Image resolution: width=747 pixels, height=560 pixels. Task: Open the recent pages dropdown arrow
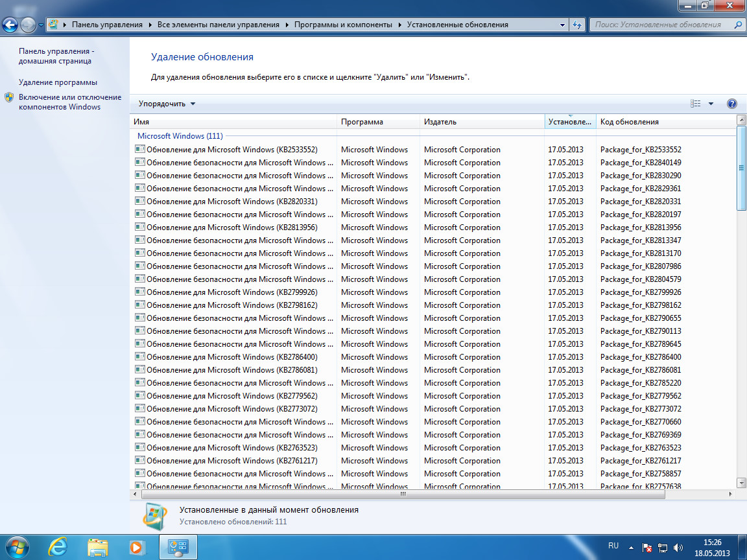40,25
